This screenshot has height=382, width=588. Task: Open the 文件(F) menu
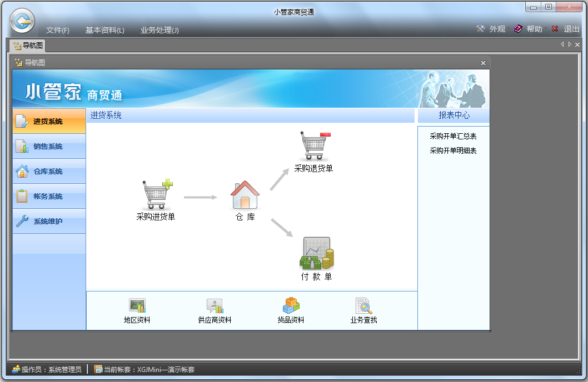click(58, 31)
